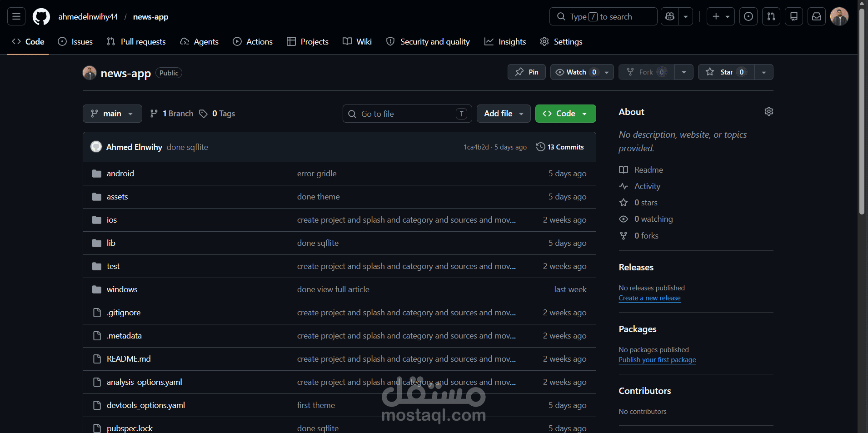Click Ahmed Elnwihy commit author avatar
Viewport: 868px width, 433px height.
click(x=96, y=147)
